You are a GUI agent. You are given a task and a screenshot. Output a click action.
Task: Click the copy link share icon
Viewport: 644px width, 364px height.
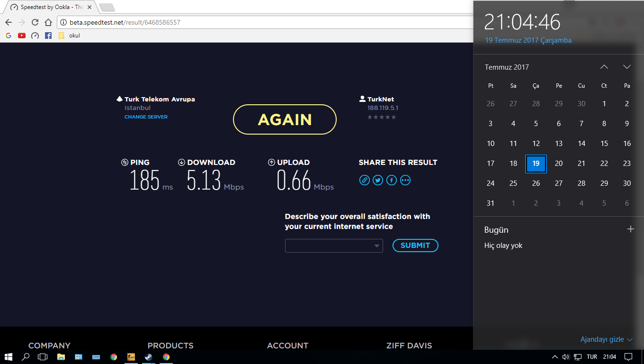click(364, 180)
